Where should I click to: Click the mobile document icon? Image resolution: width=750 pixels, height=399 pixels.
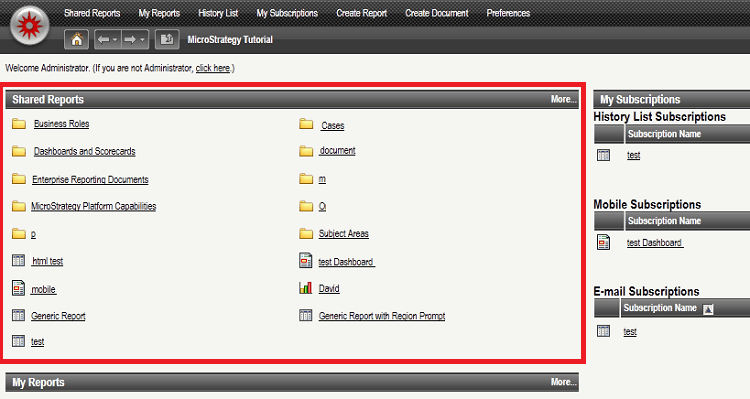18,288
